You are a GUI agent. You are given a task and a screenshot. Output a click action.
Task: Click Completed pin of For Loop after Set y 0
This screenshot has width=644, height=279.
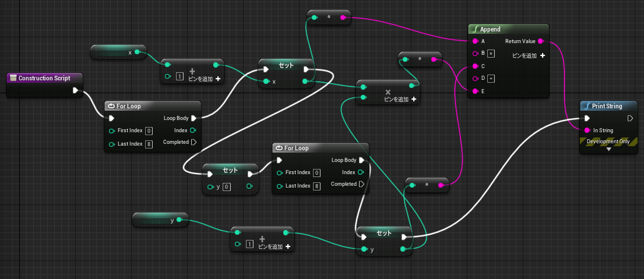361,184
